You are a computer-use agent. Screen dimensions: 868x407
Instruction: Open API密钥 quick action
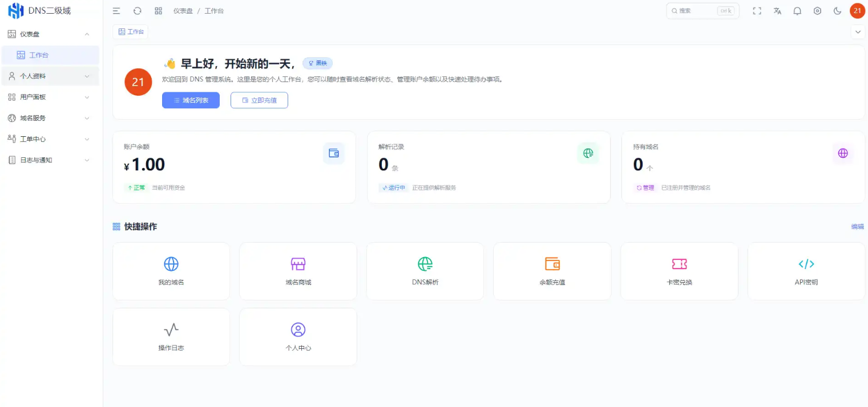(x=806, y=271)
